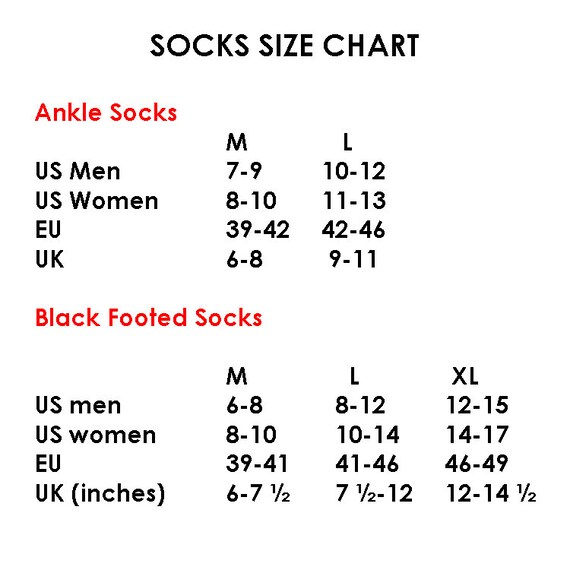Click the SOCKS SIZE CHART title
The image size is (570, 570).
pos(285,45)
